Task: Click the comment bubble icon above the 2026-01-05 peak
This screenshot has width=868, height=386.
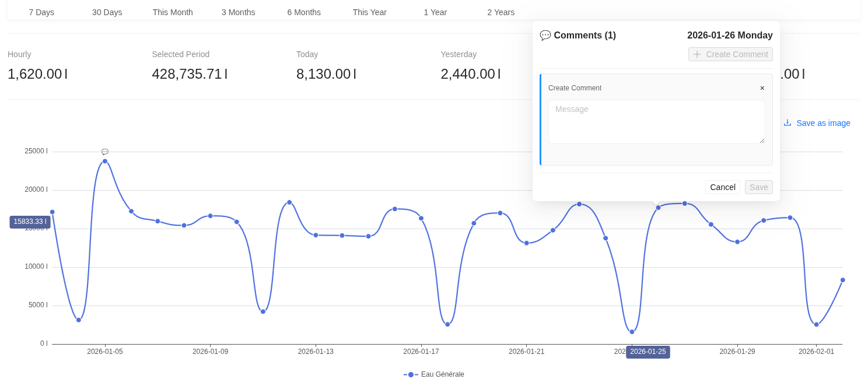Action: pos(105,152)
